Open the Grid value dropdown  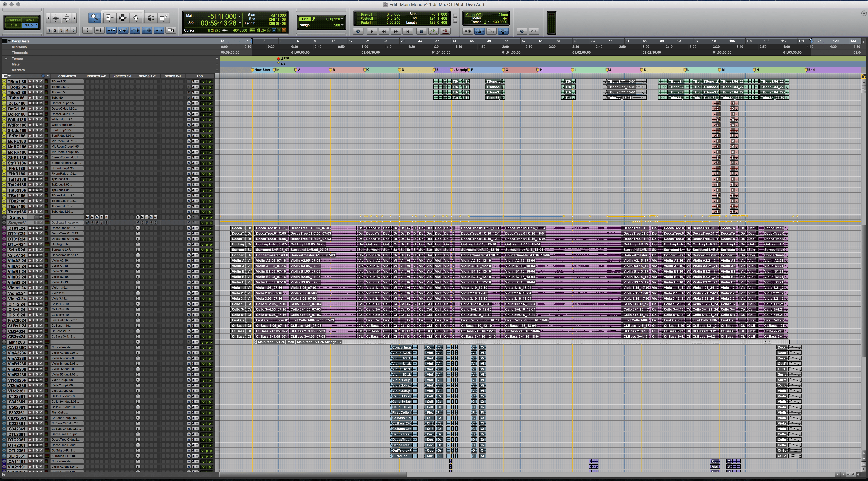(342, 19)
